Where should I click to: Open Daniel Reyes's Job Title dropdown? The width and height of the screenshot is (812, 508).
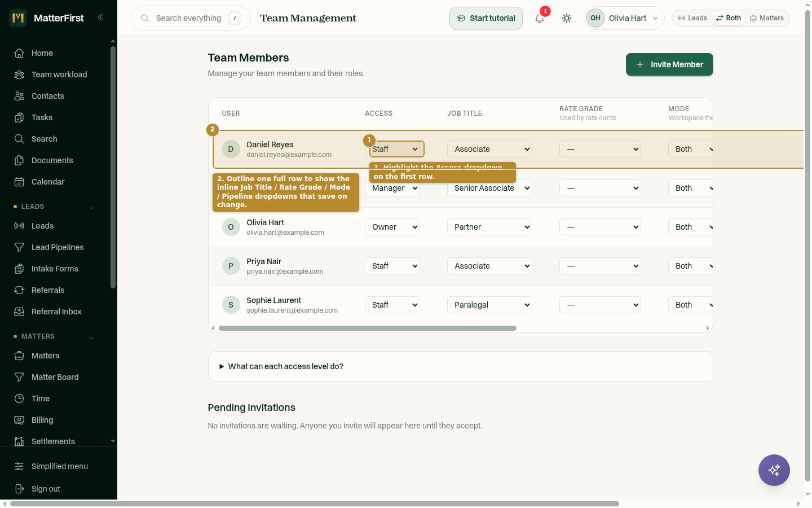[x=490, y=149]
